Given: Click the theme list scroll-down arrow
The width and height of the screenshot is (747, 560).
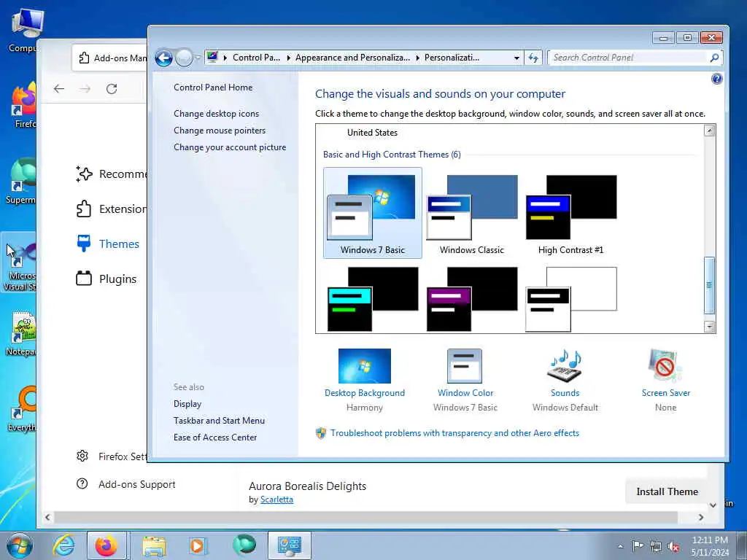Looking at the screenshot, I should point(709,327).
